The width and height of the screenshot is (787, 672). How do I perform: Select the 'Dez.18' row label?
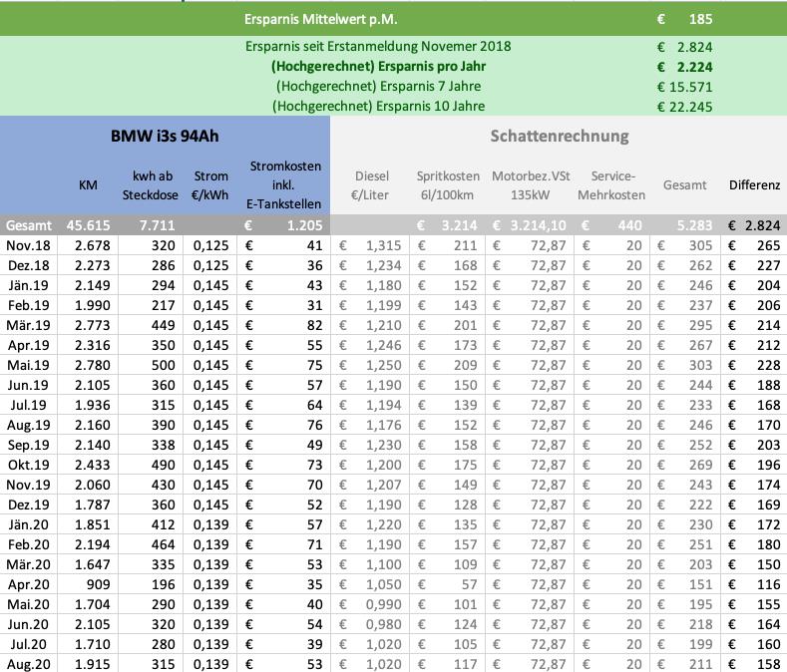click(29, 265)
